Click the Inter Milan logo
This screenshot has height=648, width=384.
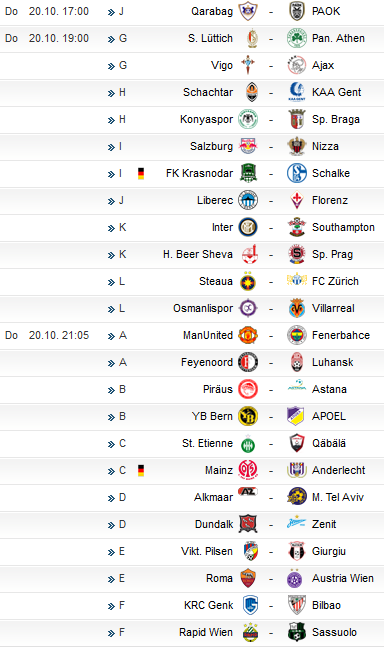point(248,227)
